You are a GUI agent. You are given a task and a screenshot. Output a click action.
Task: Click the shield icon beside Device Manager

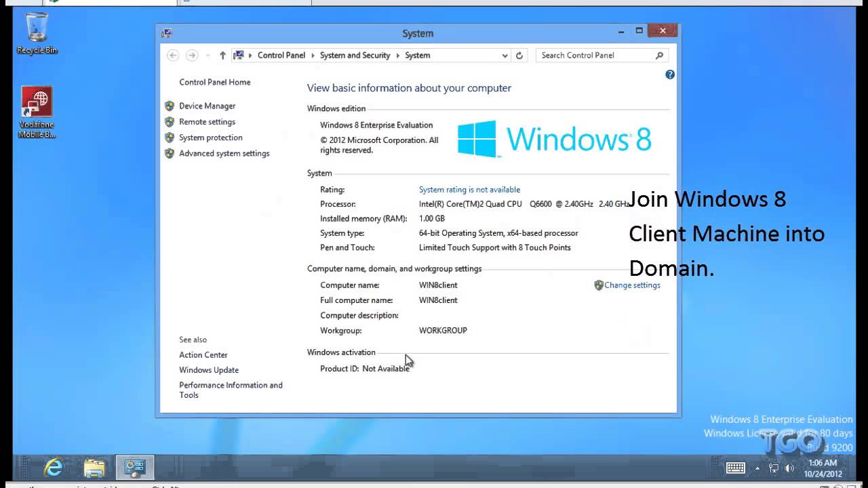pyautogui.click(x=170, y=106)
